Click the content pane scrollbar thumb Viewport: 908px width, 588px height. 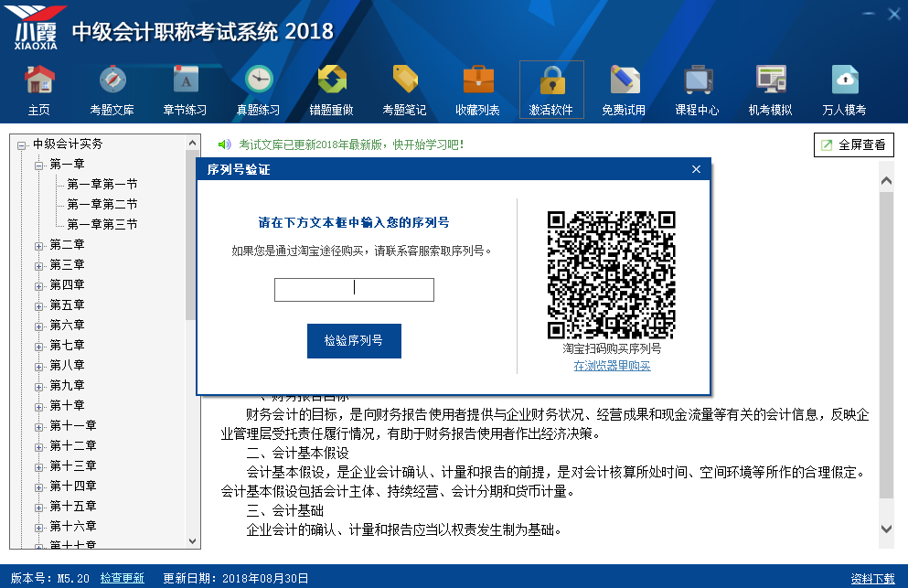click(886, 346)
